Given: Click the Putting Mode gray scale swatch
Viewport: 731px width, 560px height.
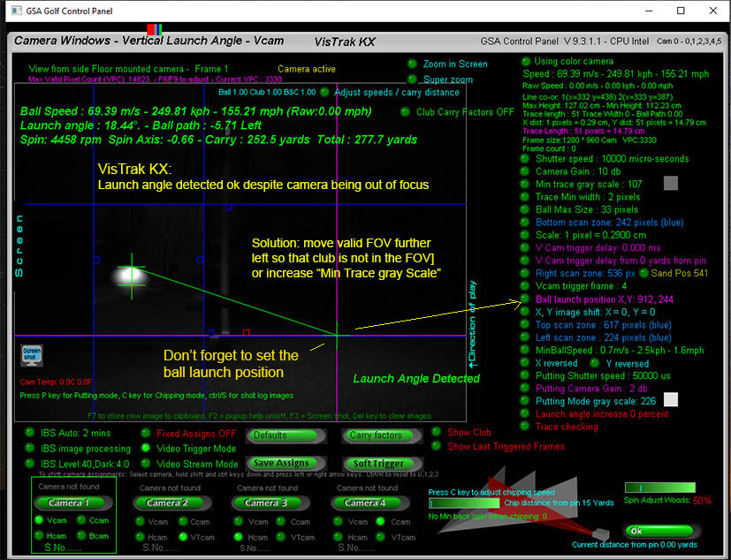Looking at the screenshot, I should pyautogui.click(x=670, y=400).
